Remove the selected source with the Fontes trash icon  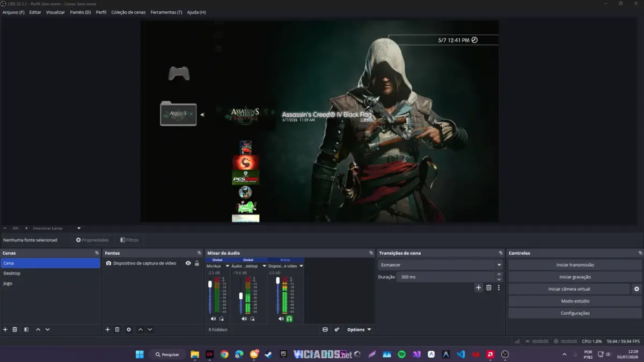tap(117, 329)
